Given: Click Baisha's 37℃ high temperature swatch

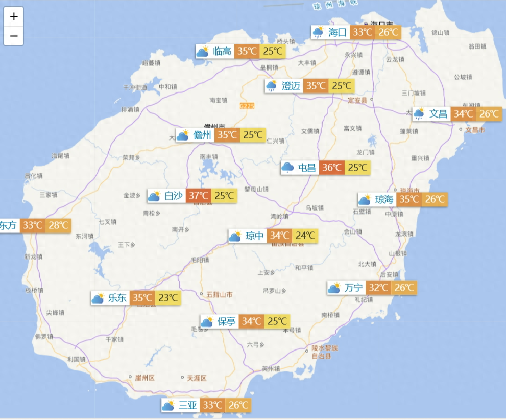Looking at the screenshot, I should coord(198,196).
